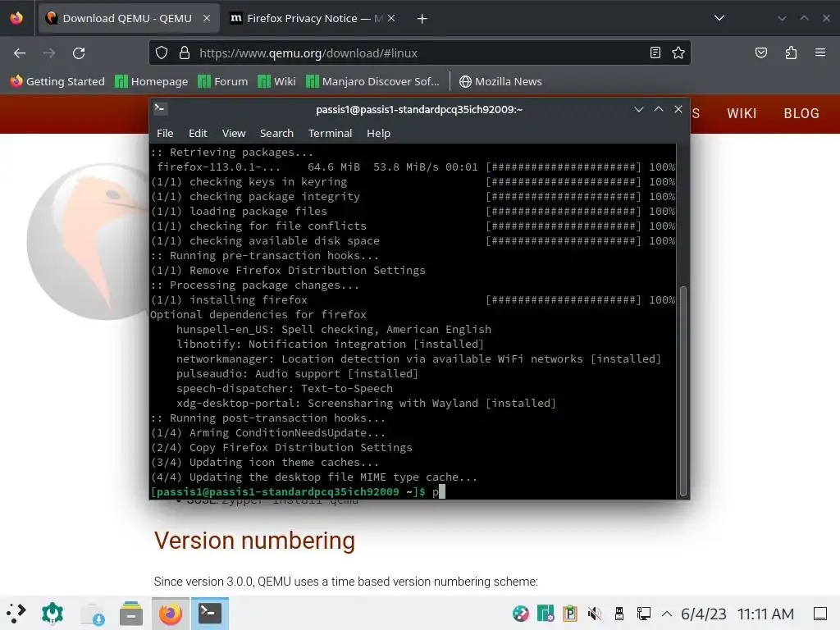Click the show desktop button

pyautogui.click(x=820, y=614)
